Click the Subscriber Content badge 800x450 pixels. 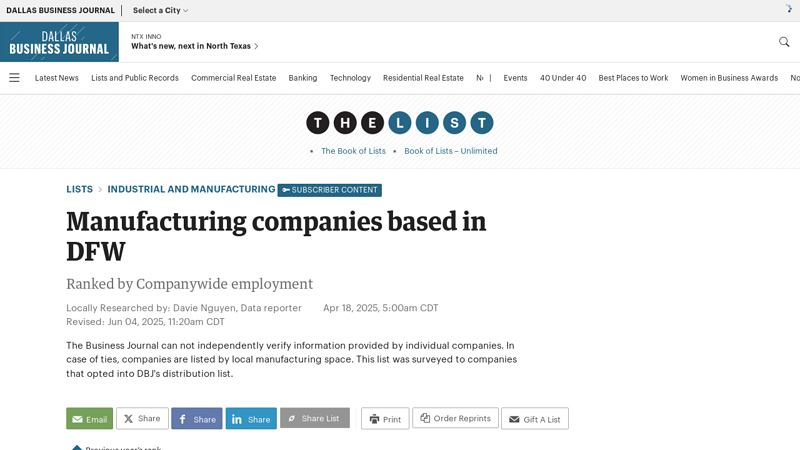pos(329,190)
